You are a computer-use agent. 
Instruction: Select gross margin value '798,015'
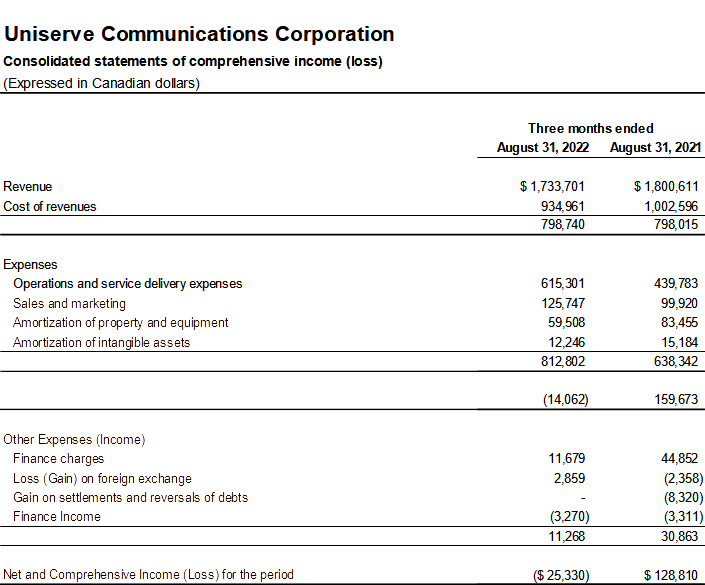(x=676, y=224)
